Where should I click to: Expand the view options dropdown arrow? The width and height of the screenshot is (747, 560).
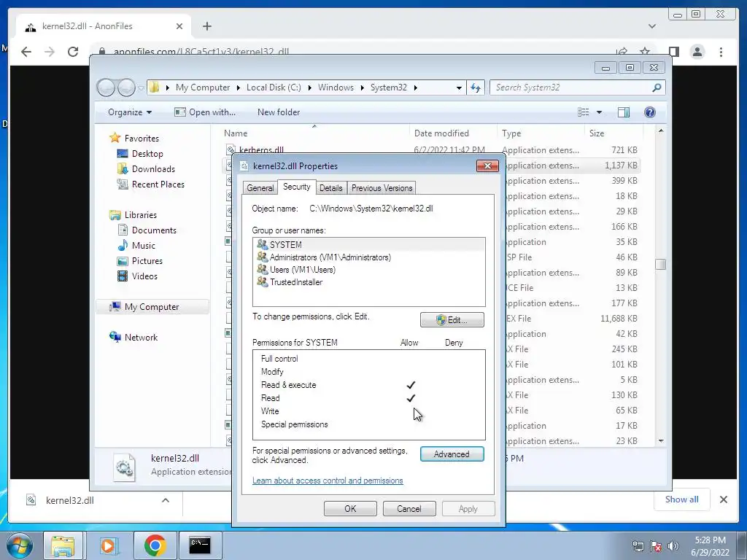(600, 112)
